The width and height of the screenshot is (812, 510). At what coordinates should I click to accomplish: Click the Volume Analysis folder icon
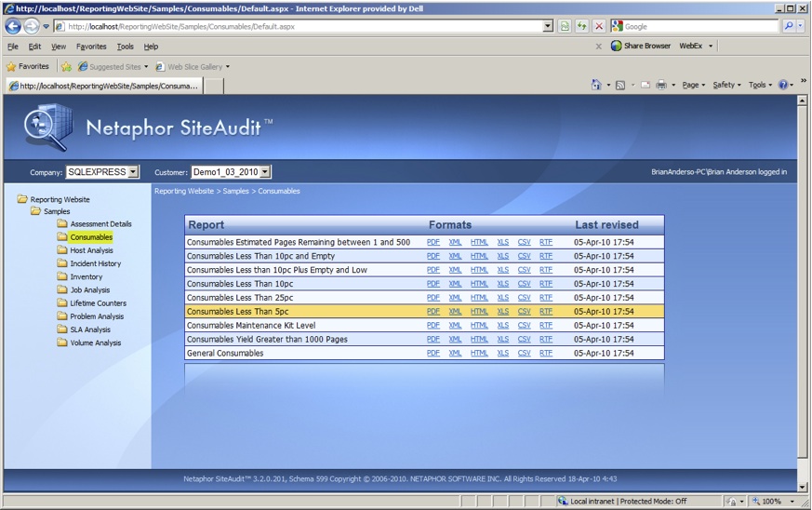(62, 342)
